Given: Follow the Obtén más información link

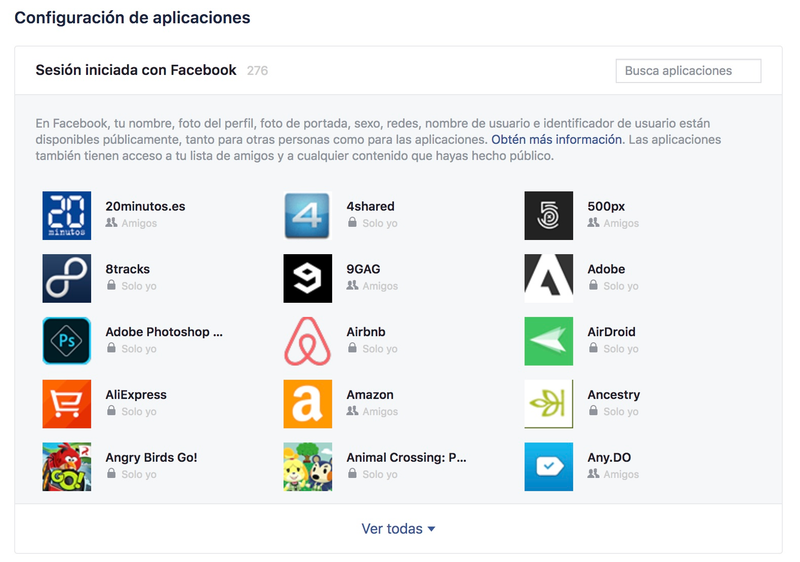Looking at the screenshot, I should click(x=557, y=140).
